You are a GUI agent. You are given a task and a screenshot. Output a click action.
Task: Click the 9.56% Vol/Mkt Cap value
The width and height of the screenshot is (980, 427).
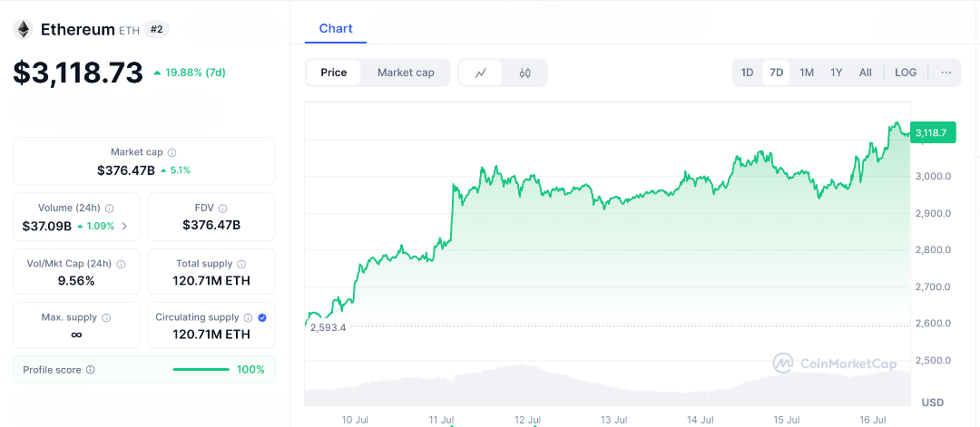pos(76,281)
